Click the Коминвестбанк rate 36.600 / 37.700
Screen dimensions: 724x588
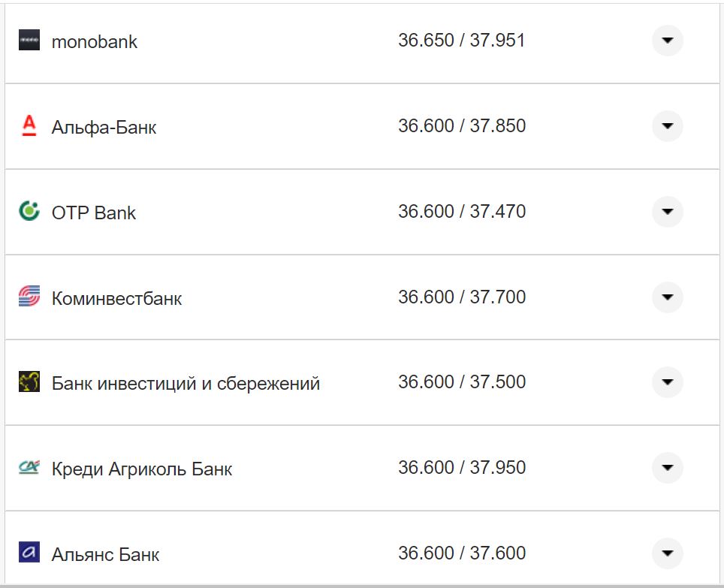(x=461, y=297)
